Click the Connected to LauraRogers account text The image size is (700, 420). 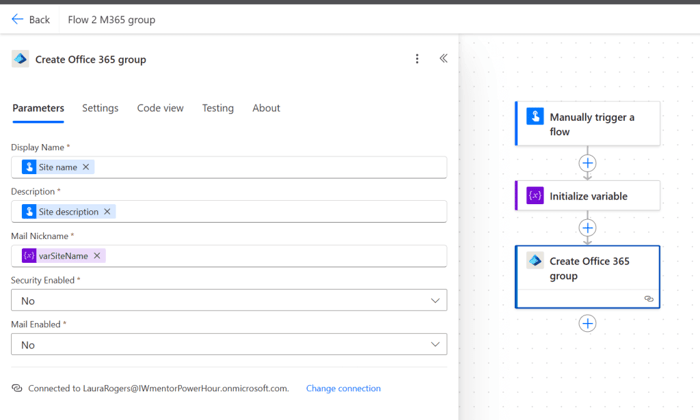[158, 388]
